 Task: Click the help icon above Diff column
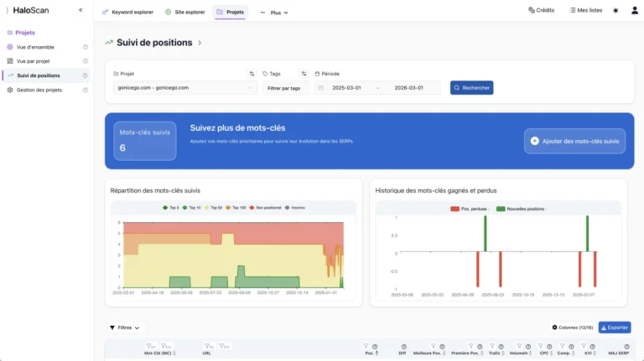click(x=403, y=347)
